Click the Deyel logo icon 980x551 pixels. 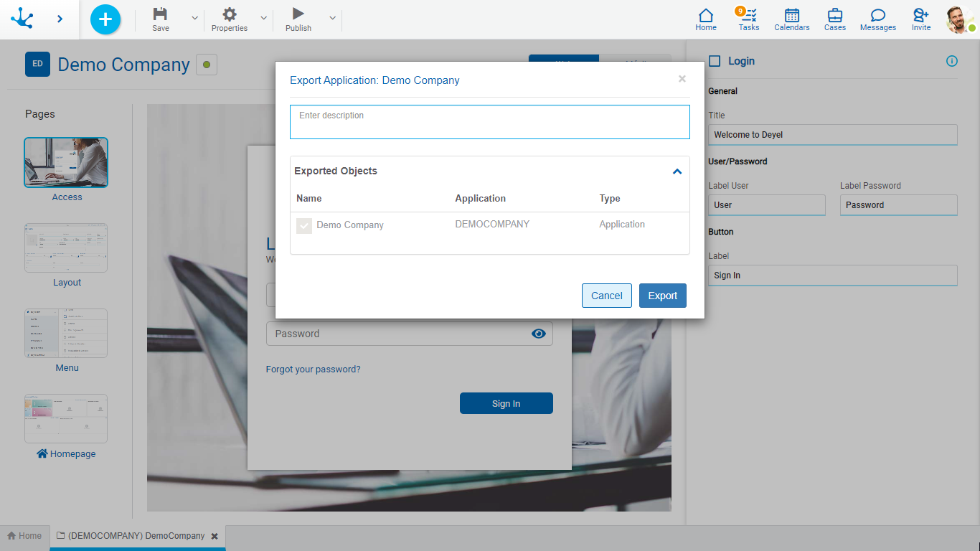click(x=22, y=19)
